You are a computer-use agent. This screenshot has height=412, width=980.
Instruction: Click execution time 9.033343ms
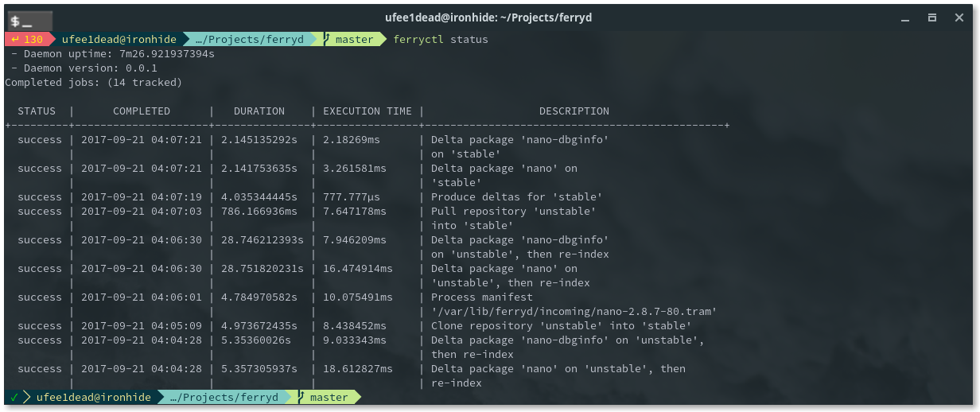pyautogui.click(x=355, y=340)
